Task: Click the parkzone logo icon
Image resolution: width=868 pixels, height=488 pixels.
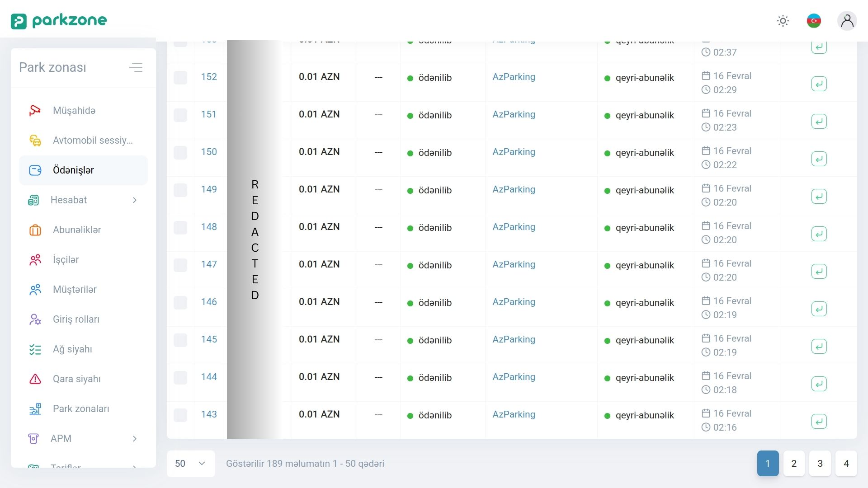Action: pyautogui.click(x=19, y=21)
